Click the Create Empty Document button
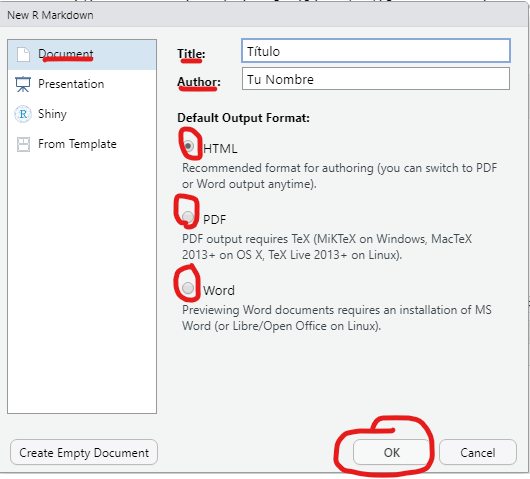This screenshot has height=479, width=530. 84,452
